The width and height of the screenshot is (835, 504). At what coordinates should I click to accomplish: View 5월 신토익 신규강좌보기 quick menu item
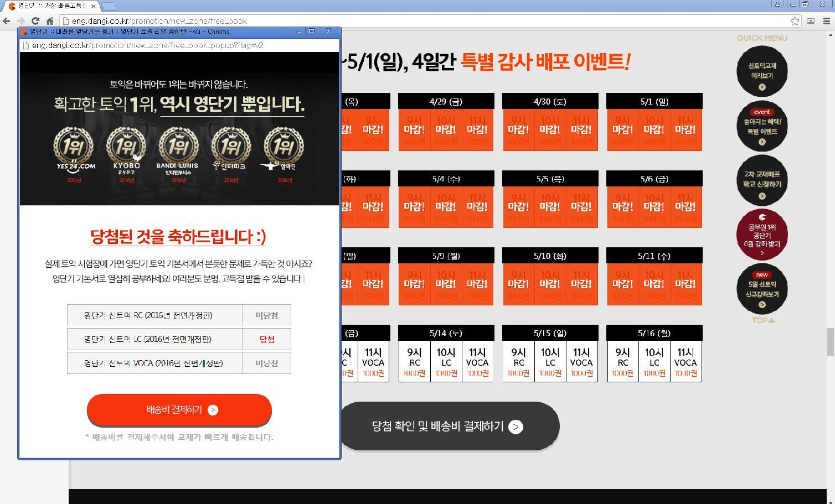(x=762, y=289)
